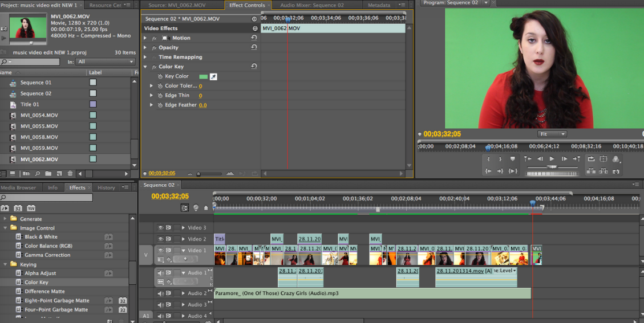Click Clear trash icon in Project panel
The height and width of the screenshot is (323, 644).
[70, 174]
